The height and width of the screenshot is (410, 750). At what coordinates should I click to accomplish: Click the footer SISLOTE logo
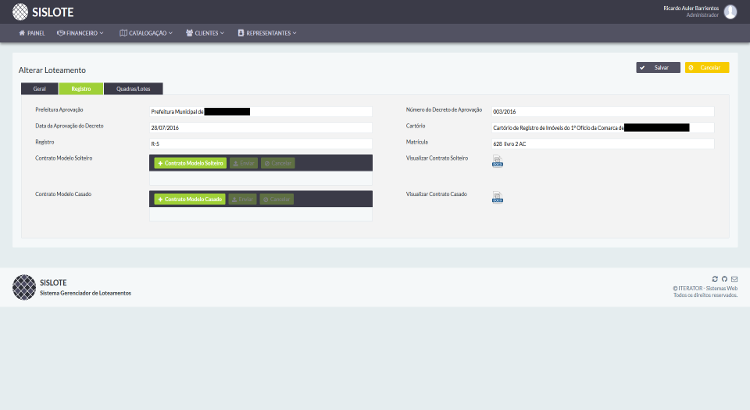[24, 287]
